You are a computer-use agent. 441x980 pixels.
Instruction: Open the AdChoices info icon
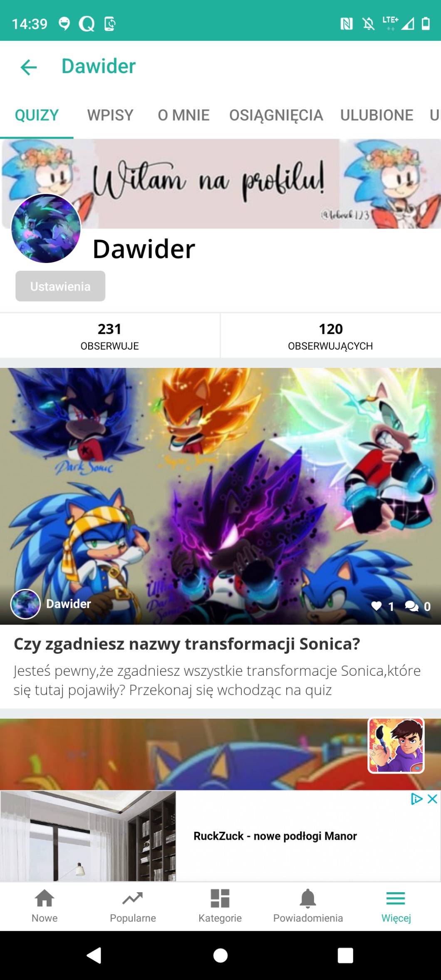[416, 799]
